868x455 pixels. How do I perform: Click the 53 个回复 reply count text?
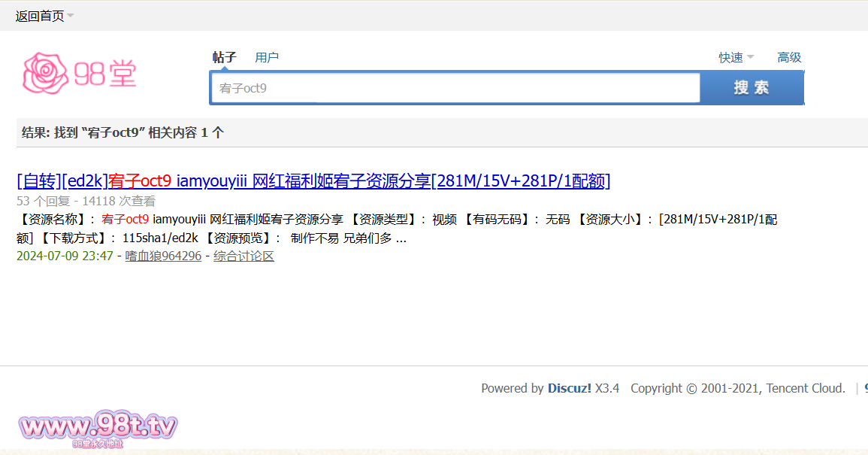pos(44,201)
